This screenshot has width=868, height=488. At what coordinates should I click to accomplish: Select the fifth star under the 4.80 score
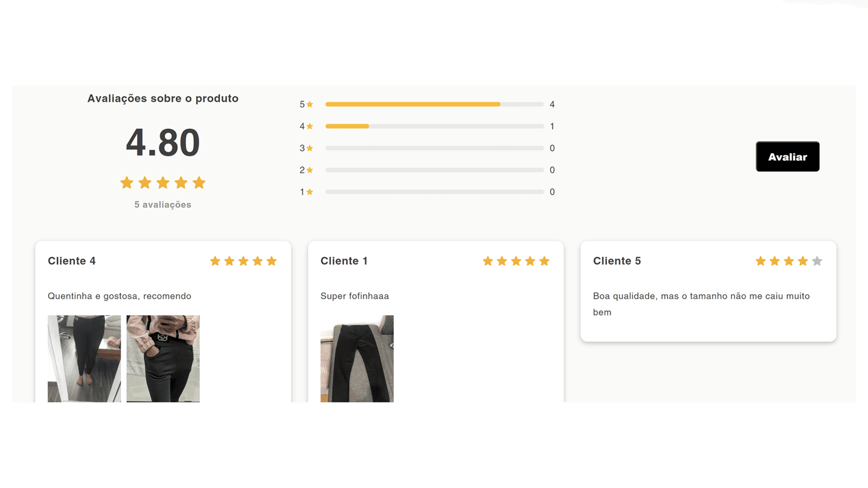click(x=200, y=183)
